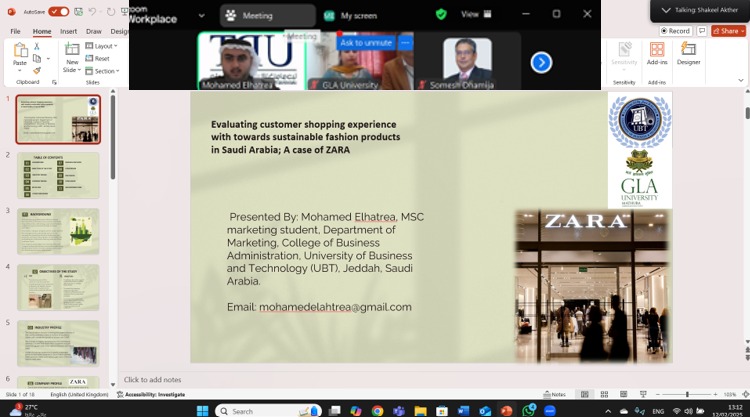This screenshot has width=750, height=417.
Task: Open the Draw ribbon tab
Action: pyautogui.click(x=94, y=31)
